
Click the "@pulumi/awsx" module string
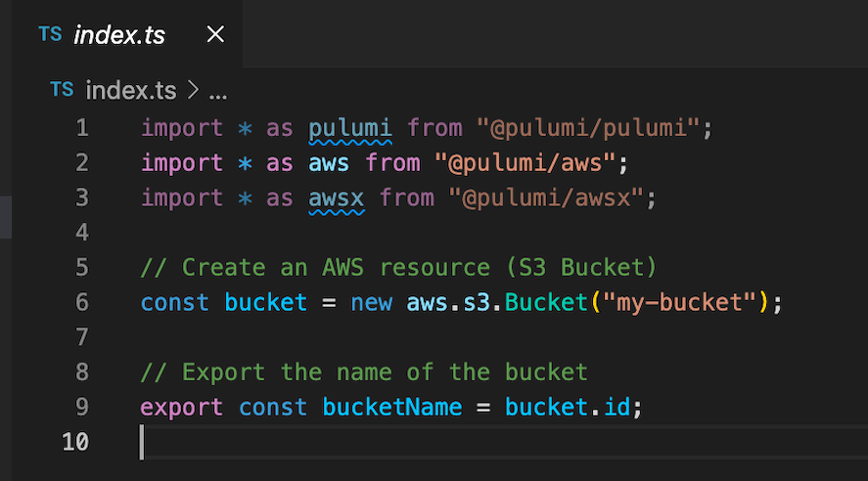click(x=546, y=197)
